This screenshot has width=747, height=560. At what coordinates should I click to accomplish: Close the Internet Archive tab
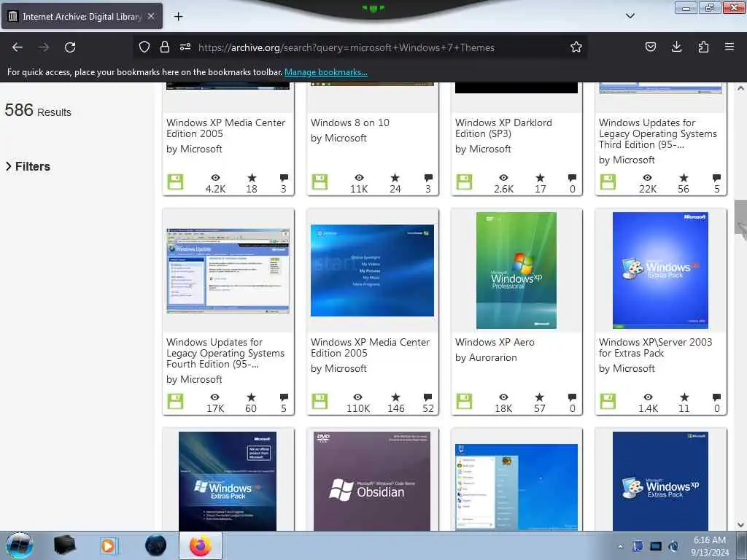(x=150, y=16)
